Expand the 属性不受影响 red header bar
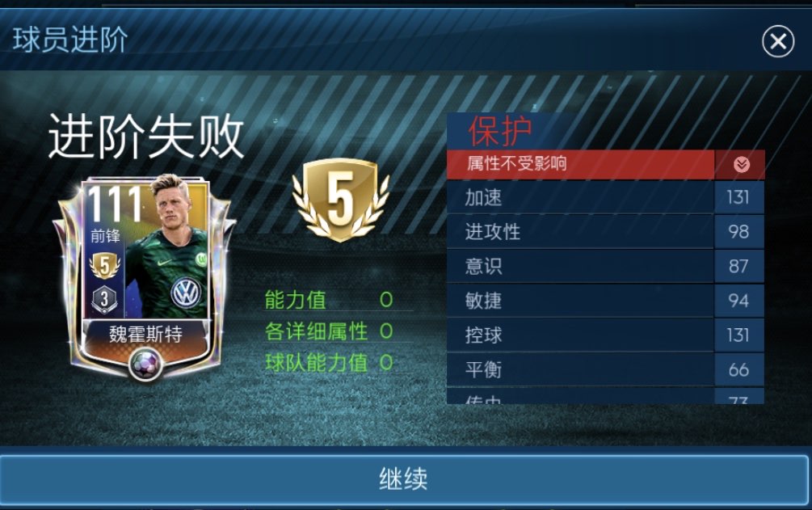Image resolution: width=812 pixels, height=510 pixels. tap(580, 164)
